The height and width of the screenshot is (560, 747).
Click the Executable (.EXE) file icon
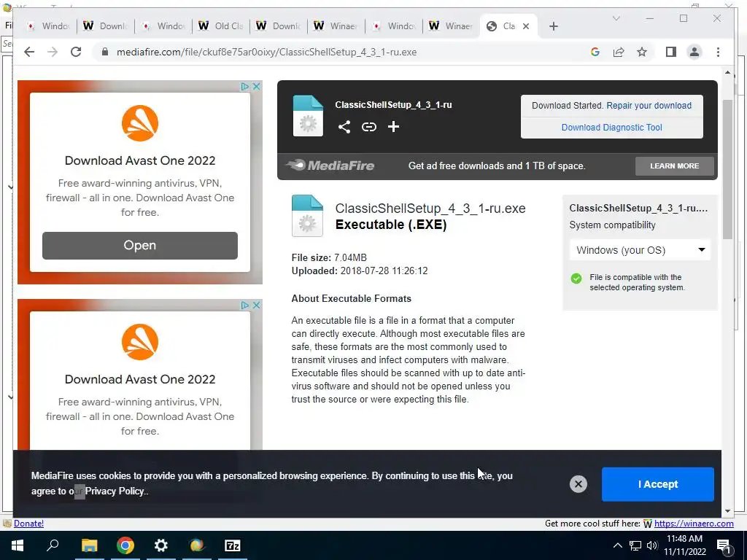coord(307,216)
